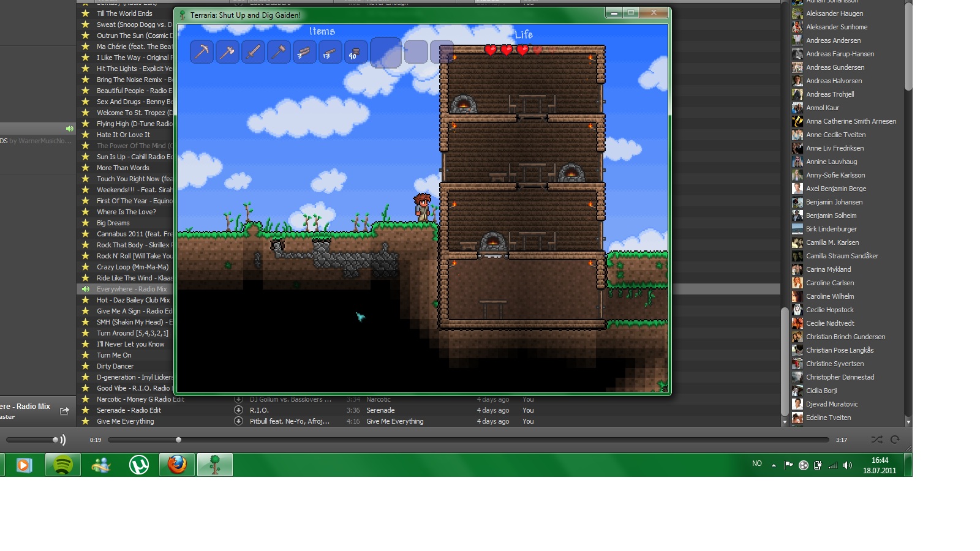Open Firefox from the taskbar
Image resolution: width=980 pixels, height=551 pixels.
coord(177,465)
